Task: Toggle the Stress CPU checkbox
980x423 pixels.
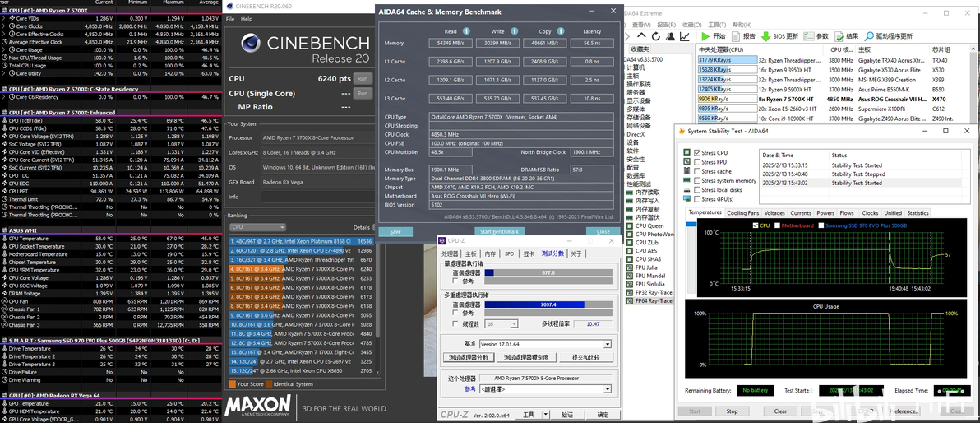Action: pyautogui.click(x=697, y=153)
